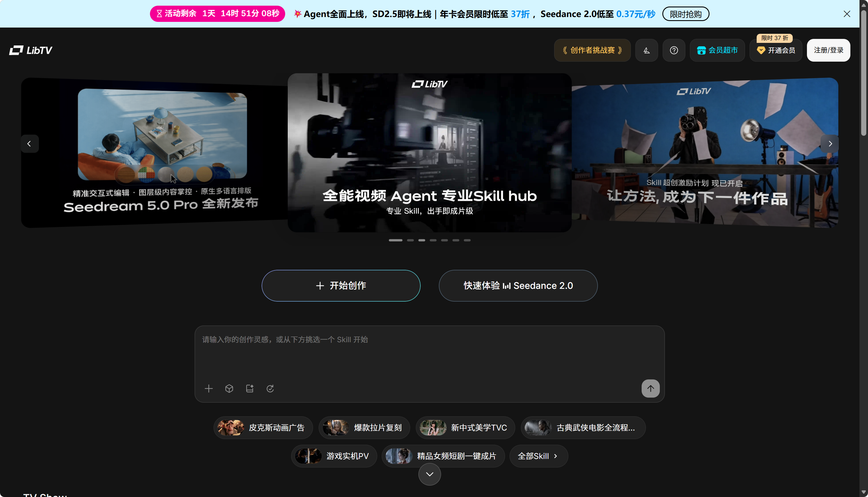Click 注册/登录 button
Screen dimensions: 868x497
[x=829, y=50]
